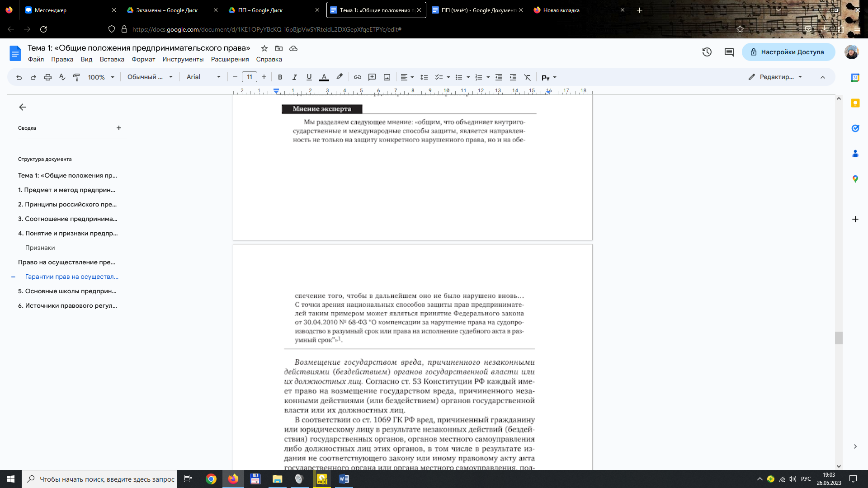Add a summary with the plus icon

(119, 128)
